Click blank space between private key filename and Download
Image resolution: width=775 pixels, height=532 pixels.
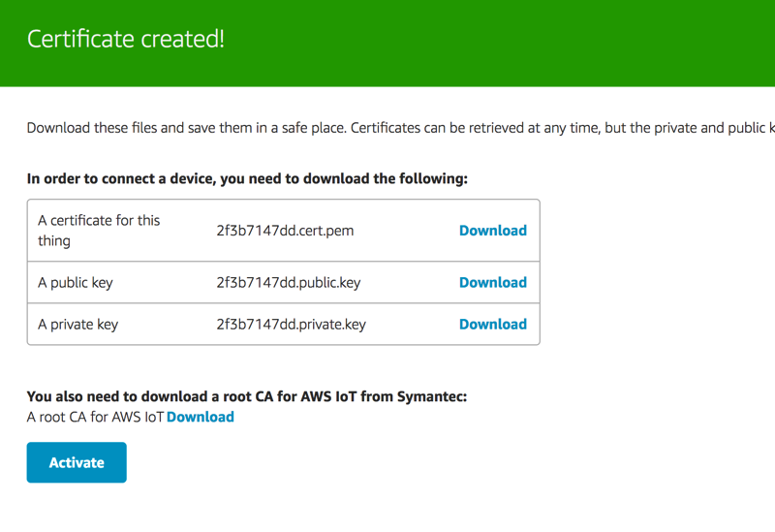click(412, 325)
